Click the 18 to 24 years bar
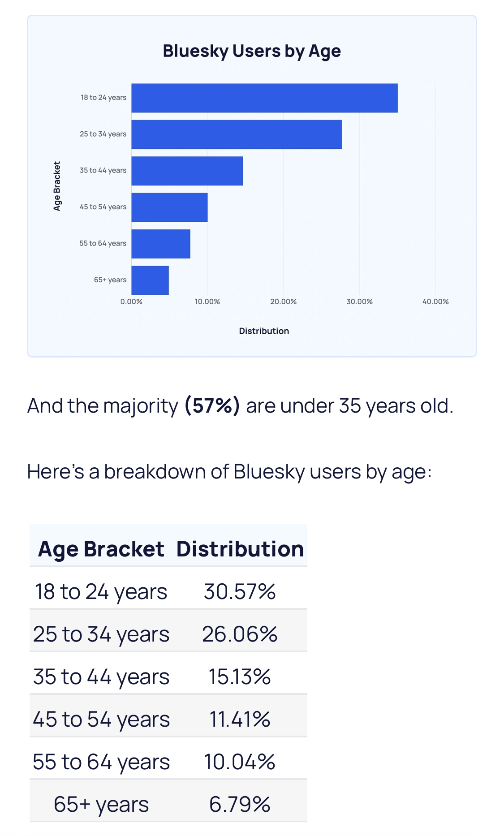This screenshot has height=836, width=504. click(264, 98)
